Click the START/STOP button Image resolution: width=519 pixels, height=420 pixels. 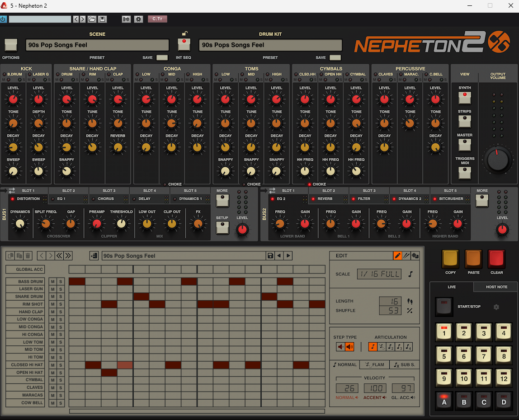tap(444, 307)
